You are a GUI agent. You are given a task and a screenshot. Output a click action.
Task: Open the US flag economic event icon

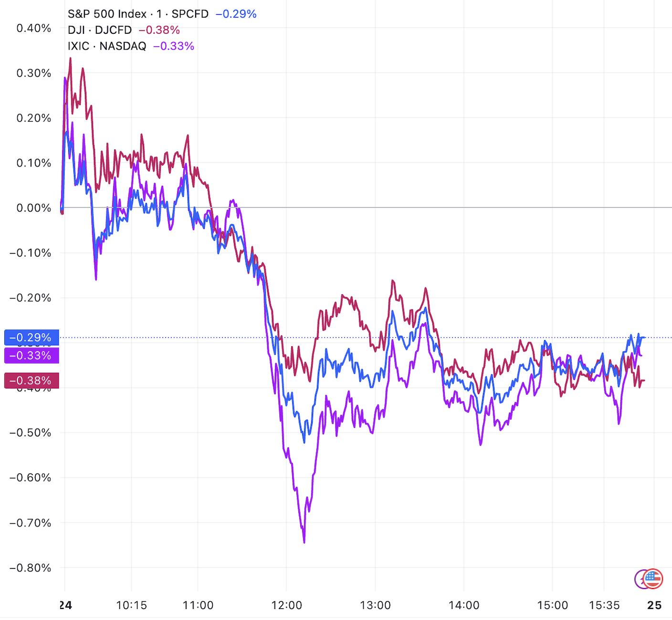[653, 579]
